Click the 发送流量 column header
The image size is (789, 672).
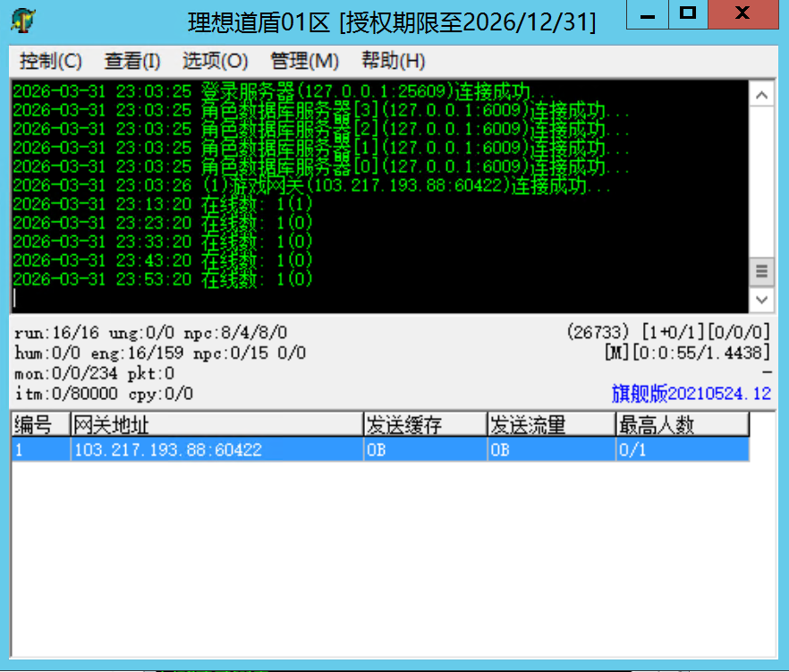[551, 424]
